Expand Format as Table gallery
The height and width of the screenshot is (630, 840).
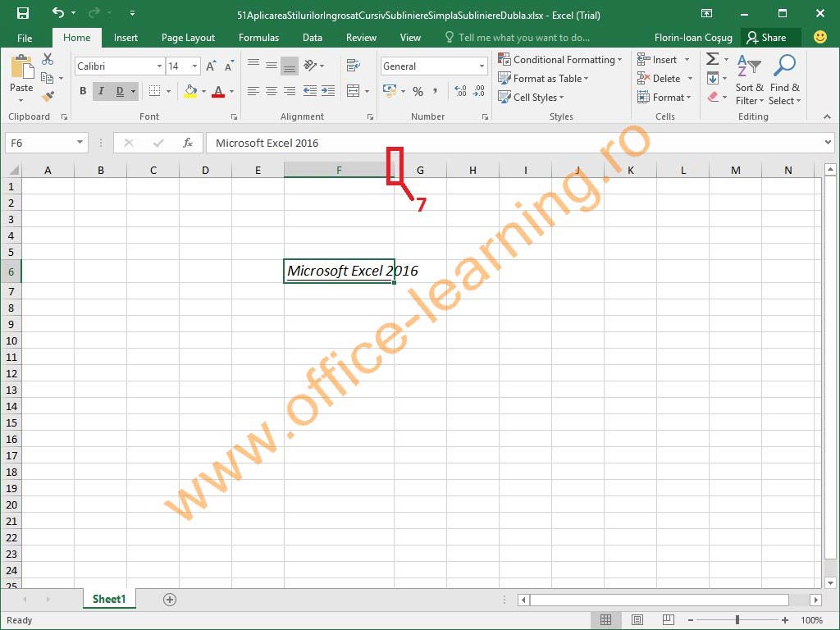pyautogui.click(x=543, y=78)
